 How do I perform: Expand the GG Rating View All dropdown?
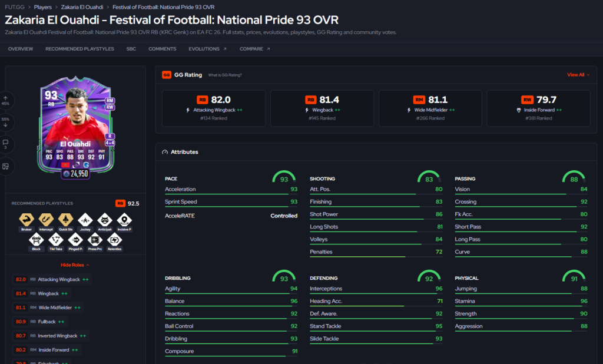[578, 75]
